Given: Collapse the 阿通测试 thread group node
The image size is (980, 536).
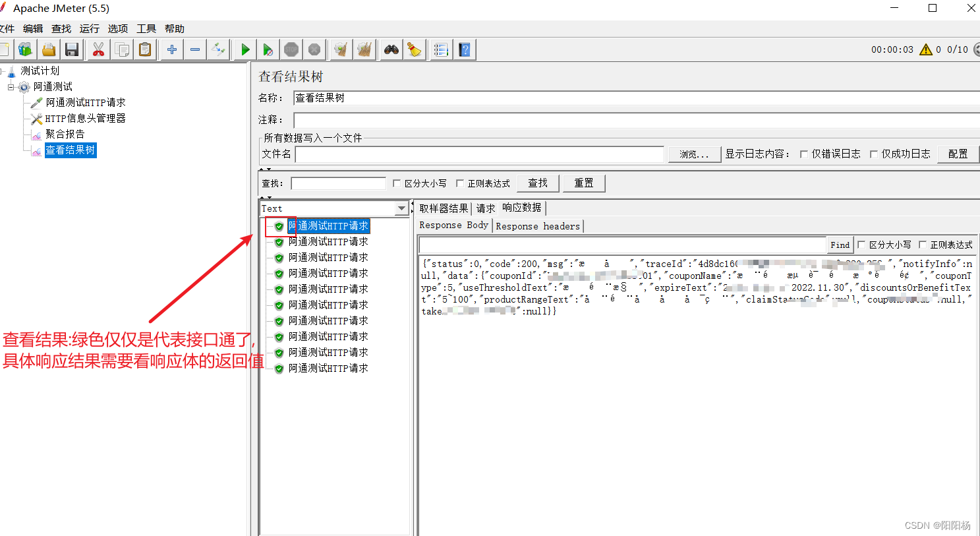Looking at the screenshot, I should tap(11, 87).
